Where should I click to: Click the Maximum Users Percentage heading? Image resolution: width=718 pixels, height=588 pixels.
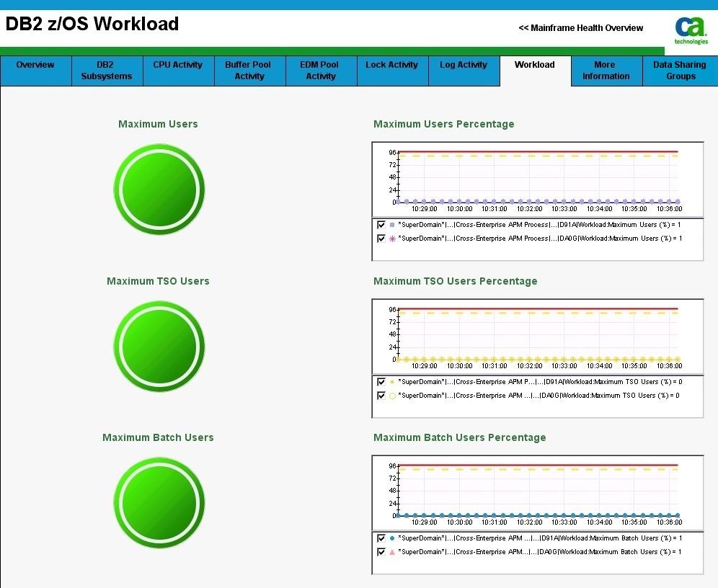(x=444, y=124)
